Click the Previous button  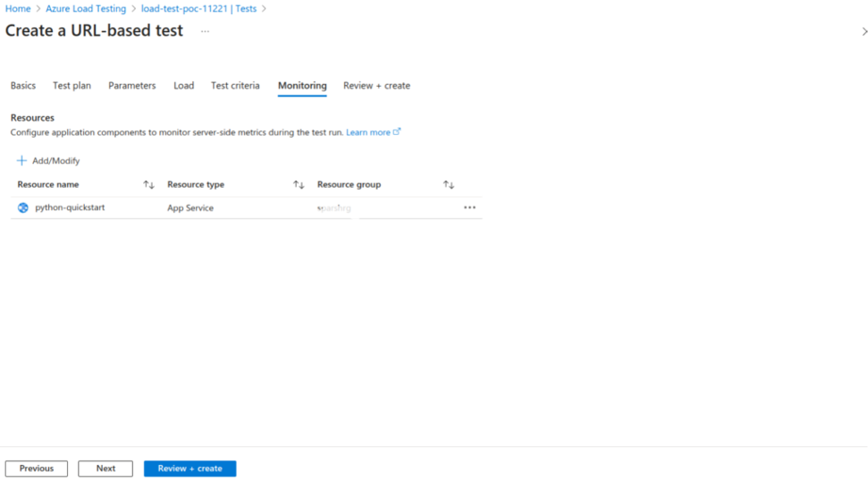[x=37, y=469]
